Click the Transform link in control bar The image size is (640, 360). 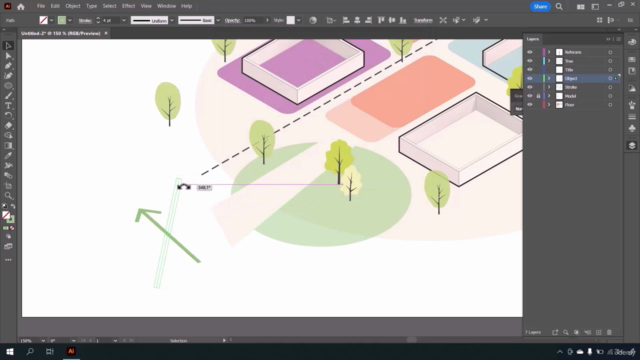pyautogui.click(x=423, y=20)
